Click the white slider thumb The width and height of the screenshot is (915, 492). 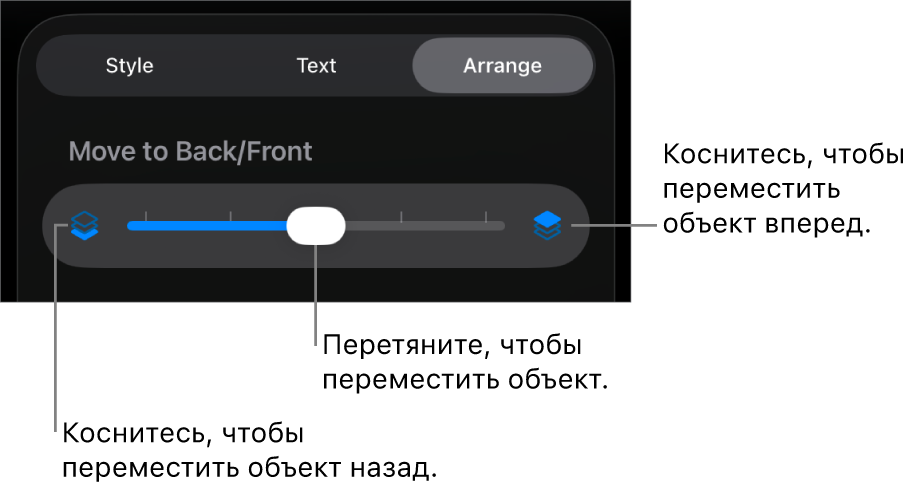pyautogui.click(x=316, y=226)
